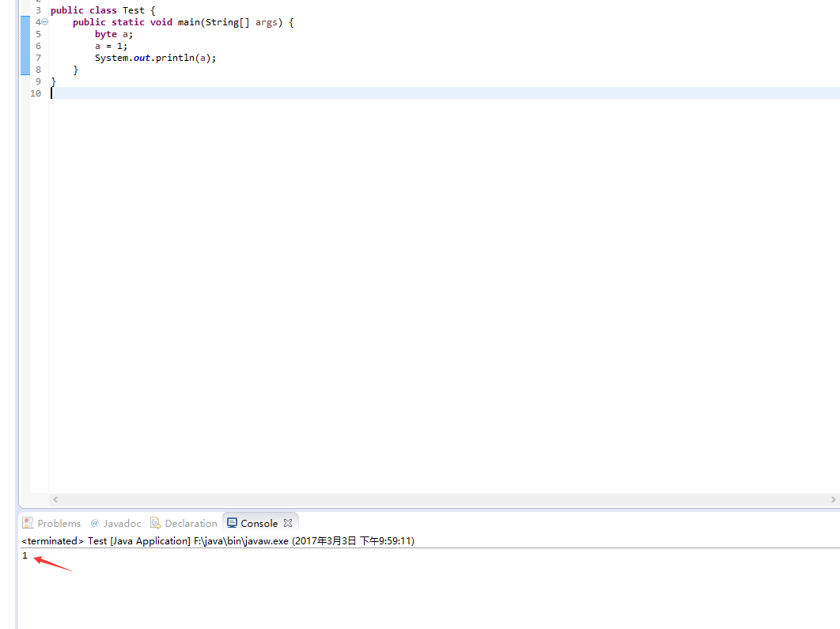Image resolution: width=840 pixels, height=629 pixels.
Task: Click line number 7 in the gutter
Action: click(38, 58)
